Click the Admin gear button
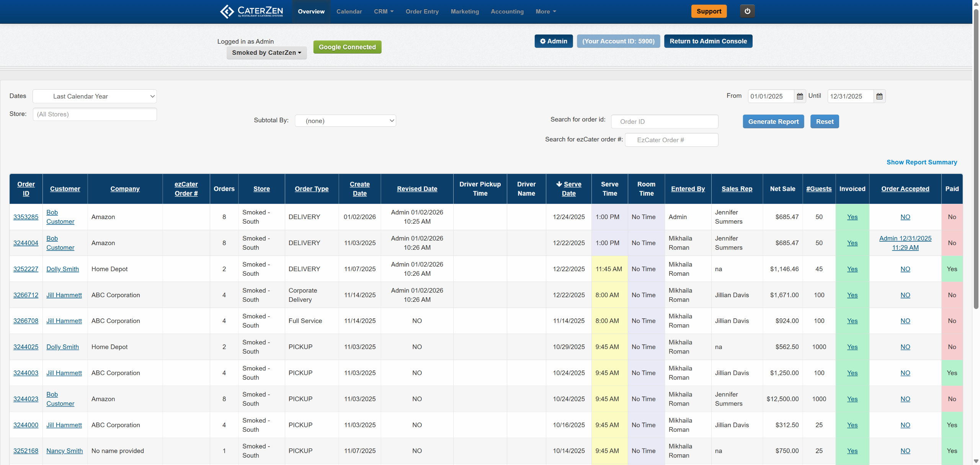This screenshot has width=980, height=465. coord(553,41)
